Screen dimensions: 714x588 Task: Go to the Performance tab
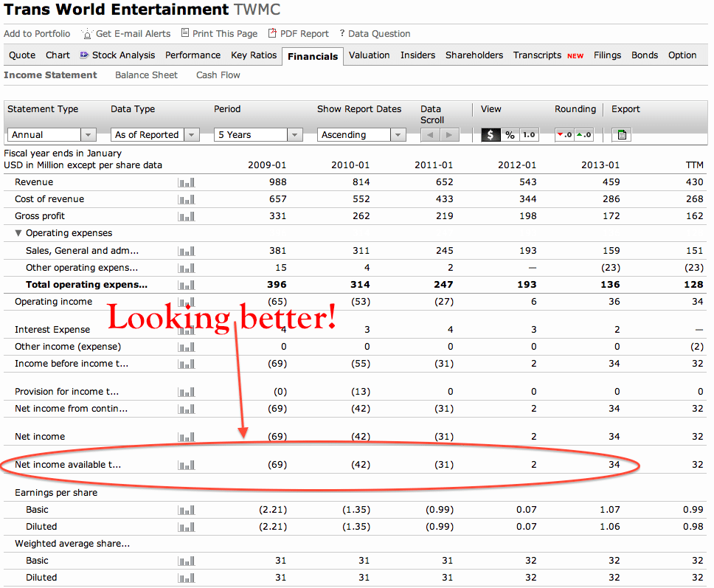click(193, 55)
